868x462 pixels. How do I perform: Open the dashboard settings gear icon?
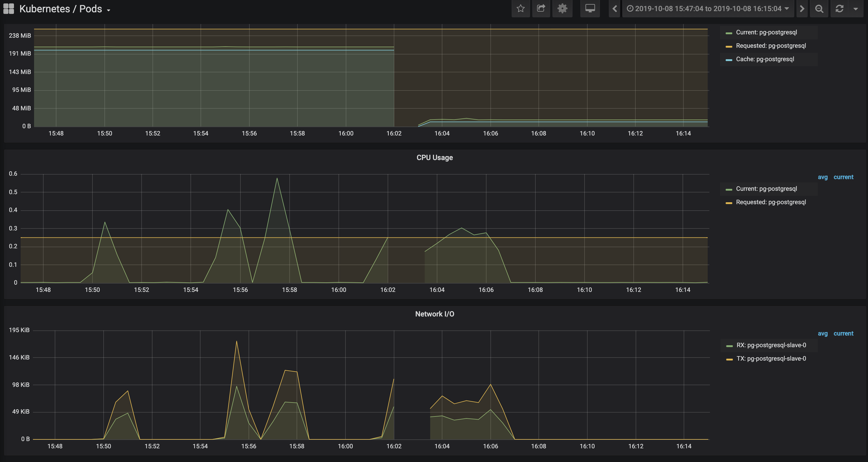coord(562,9)
